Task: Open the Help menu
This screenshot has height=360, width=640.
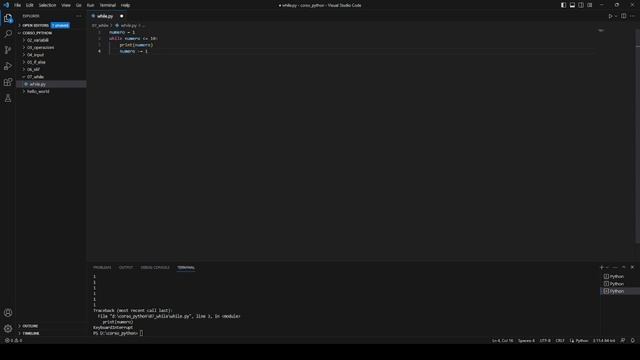Action: click(x=125, y=5)
